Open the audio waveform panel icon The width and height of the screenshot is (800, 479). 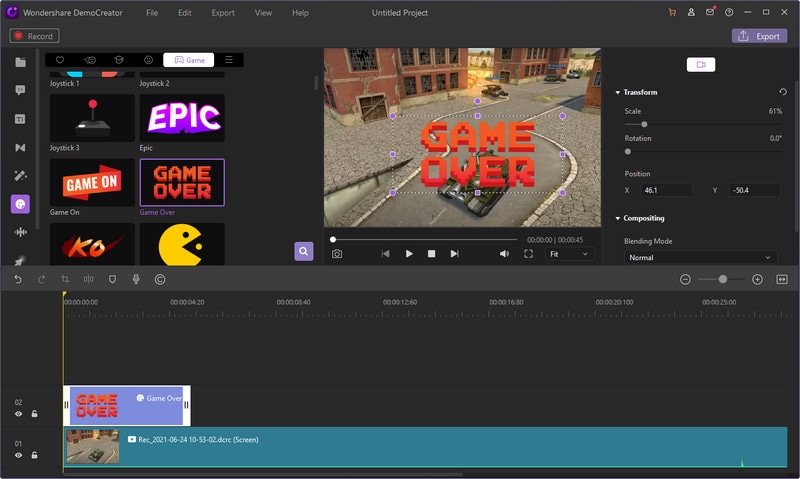[x=20, y=232]
